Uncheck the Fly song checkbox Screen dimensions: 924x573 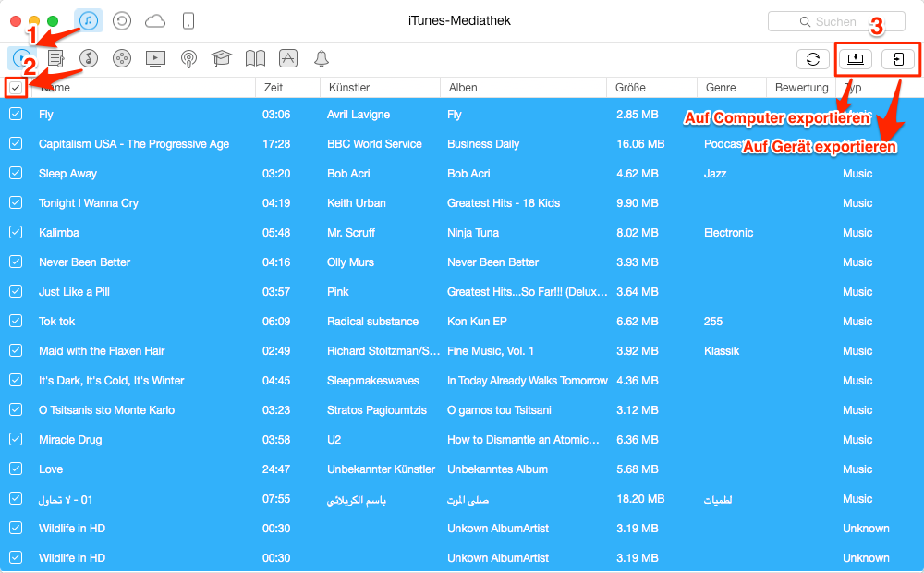16,114
